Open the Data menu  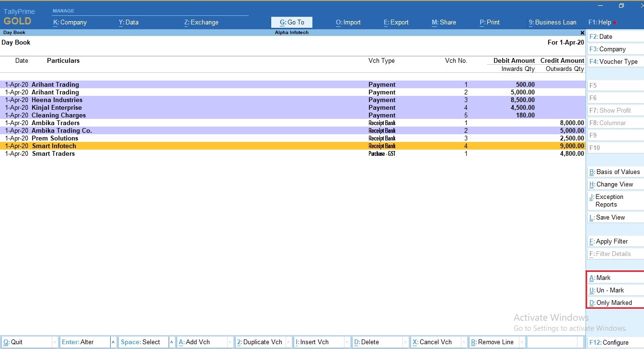point(128,22)
